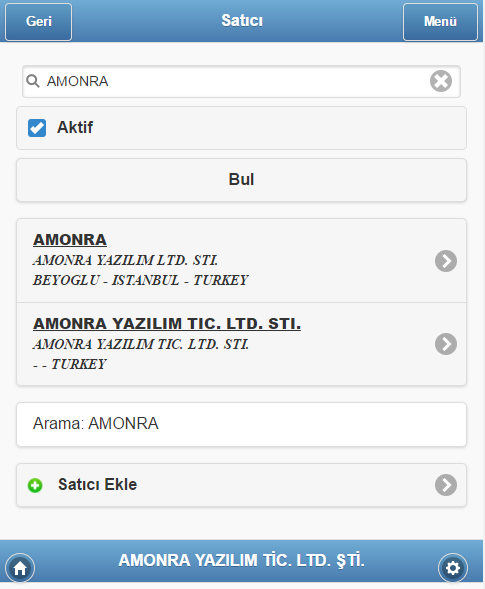Open the Menü button
Screen dimensions: 485x589
(x=440, y=21)
